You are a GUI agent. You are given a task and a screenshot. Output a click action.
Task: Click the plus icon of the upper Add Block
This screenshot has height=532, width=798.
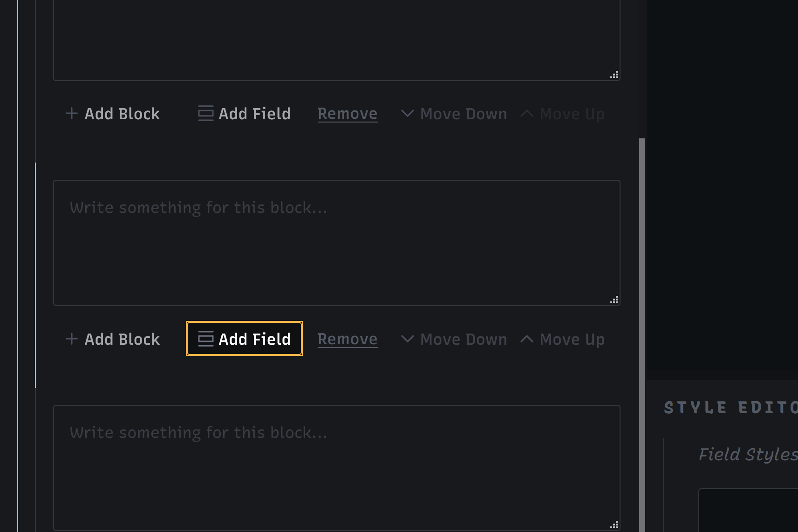[72, 114]
